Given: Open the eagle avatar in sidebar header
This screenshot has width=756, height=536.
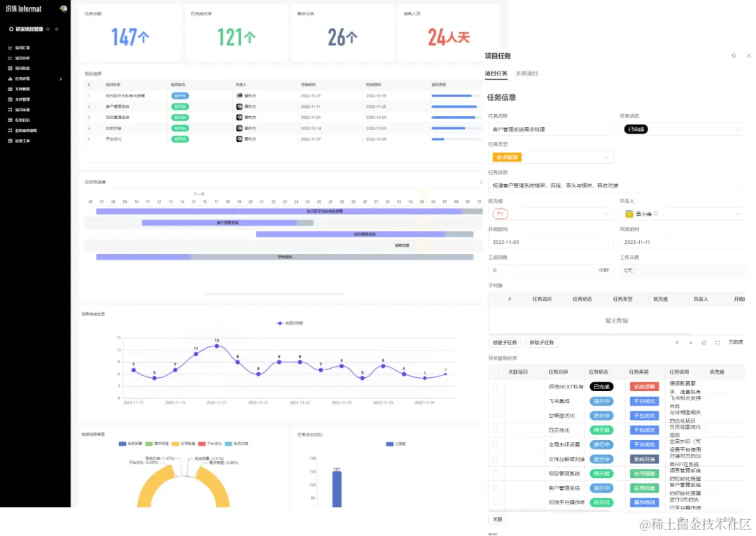Looking at the screenshot, I should tap(63, 8).
